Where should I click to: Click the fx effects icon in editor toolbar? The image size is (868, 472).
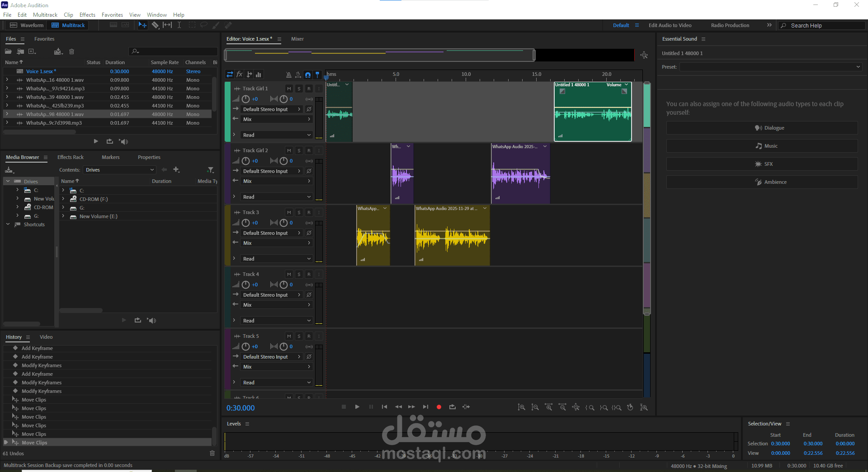(239, 75)
